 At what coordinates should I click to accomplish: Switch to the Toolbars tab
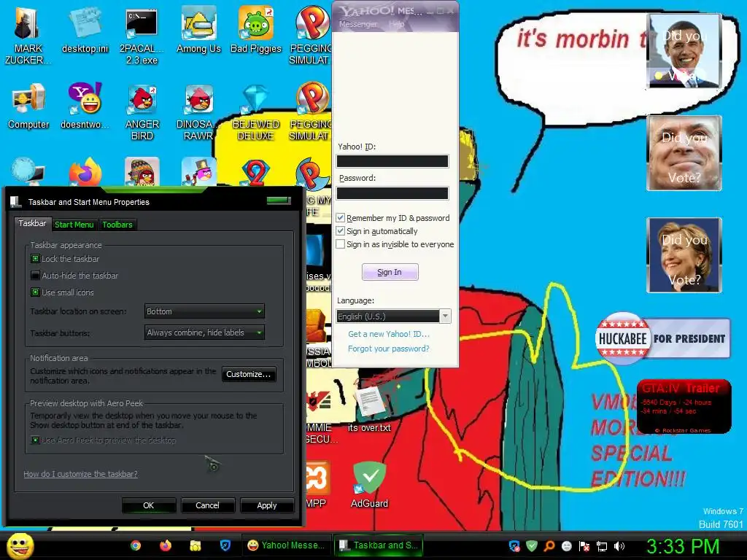[x=117, y=225]
